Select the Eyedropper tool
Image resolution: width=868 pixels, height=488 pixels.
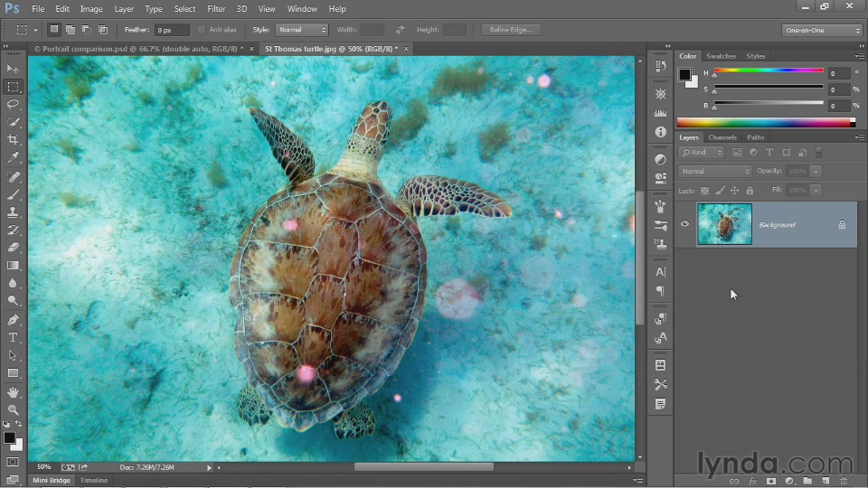13,157
